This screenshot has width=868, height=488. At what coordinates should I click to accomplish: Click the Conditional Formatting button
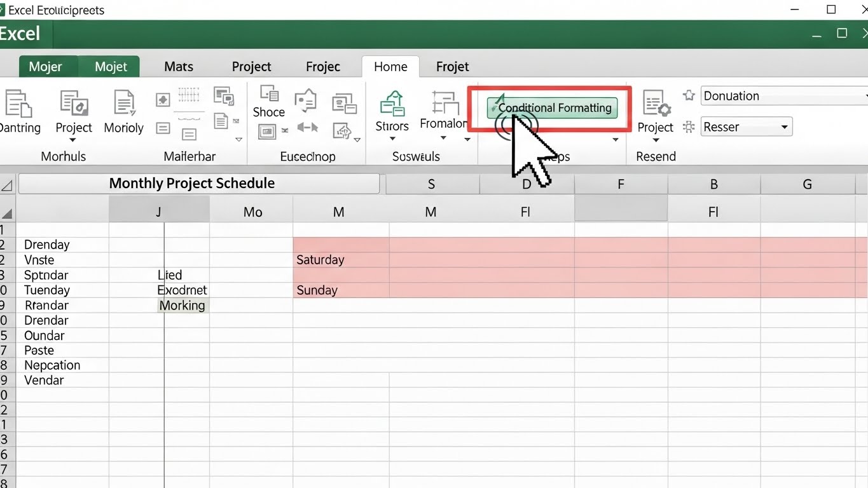[x=551, y=108]
